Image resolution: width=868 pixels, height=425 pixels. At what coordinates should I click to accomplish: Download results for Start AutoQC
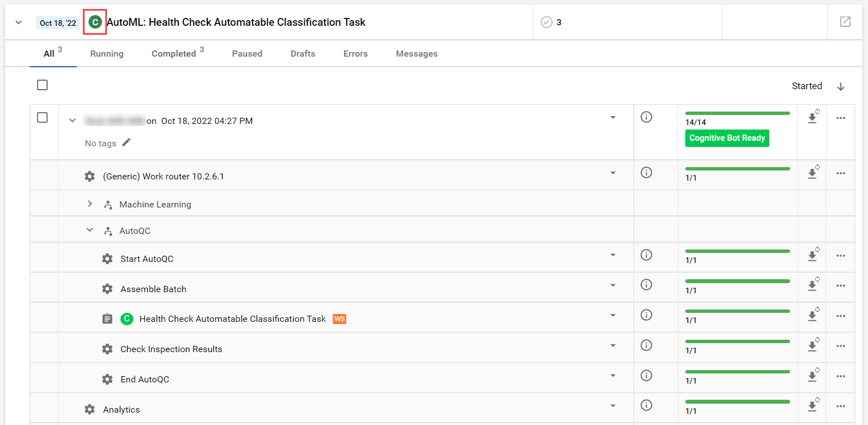tap(812, 255)
